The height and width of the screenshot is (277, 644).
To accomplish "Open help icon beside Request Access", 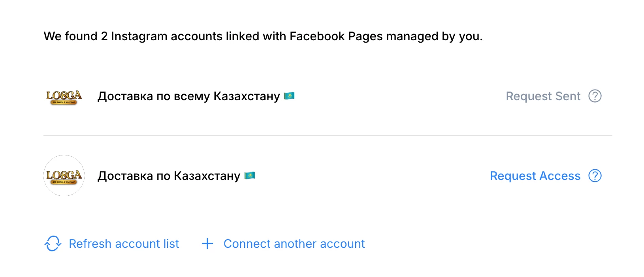I will tap(595, 176).
